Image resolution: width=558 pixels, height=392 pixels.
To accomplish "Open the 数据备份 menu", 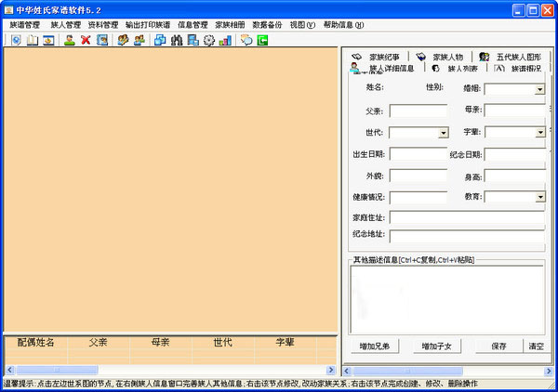I will (x=267, y=25).
